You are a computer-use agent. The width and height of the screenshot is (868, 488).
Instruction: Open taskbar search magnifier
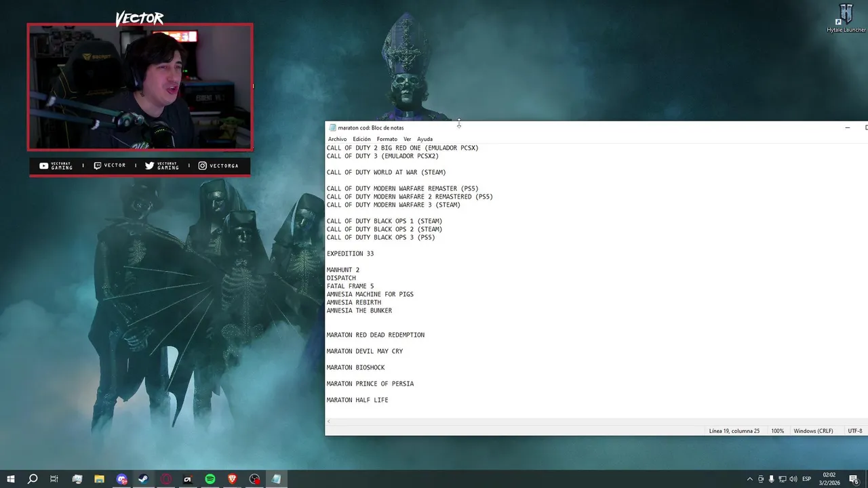[33, 479]
